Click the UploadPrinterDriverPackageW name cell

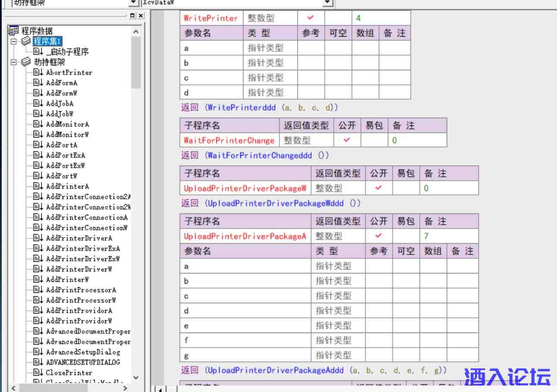[x=245, y=188]
